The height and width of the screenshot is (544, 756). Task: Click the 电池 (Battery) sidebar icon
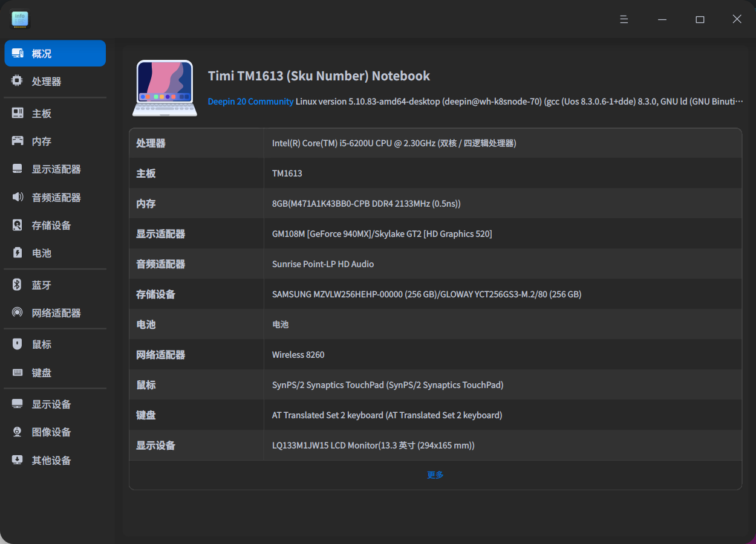point(16,253)
